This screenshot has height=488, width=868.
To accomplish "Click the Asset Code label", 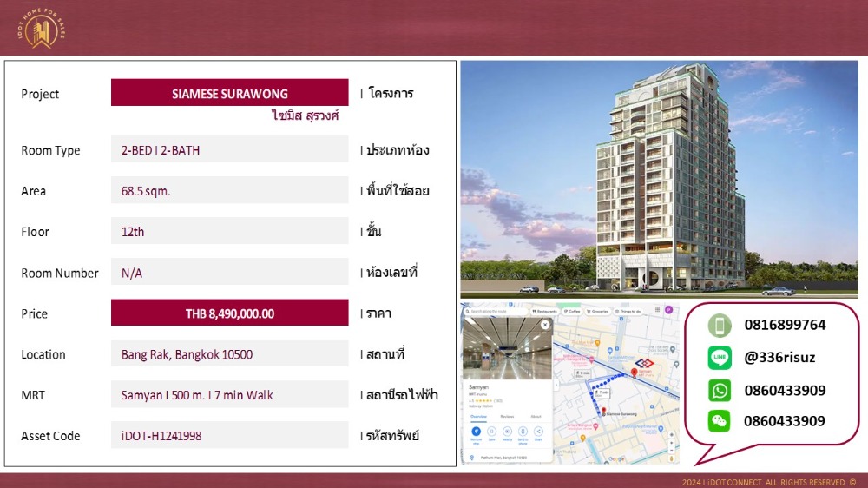I will (50, 436).
